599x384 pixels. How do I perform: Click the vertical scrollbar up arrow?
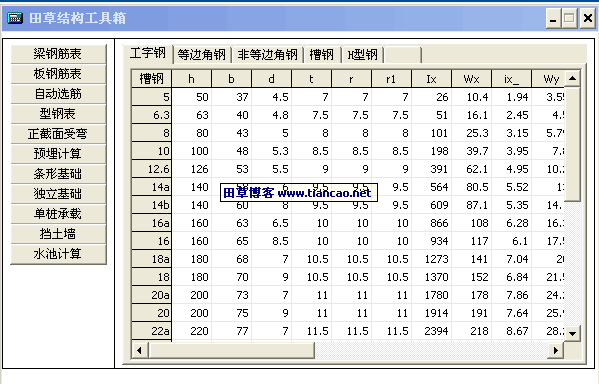click(x=572, y=79)
